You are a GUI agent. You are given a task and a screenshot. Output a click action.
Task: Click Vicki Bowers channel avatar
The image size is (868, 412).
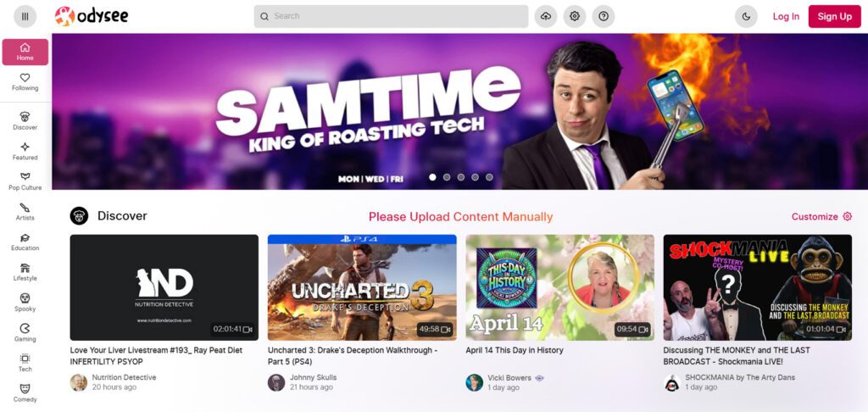[475, 382]
